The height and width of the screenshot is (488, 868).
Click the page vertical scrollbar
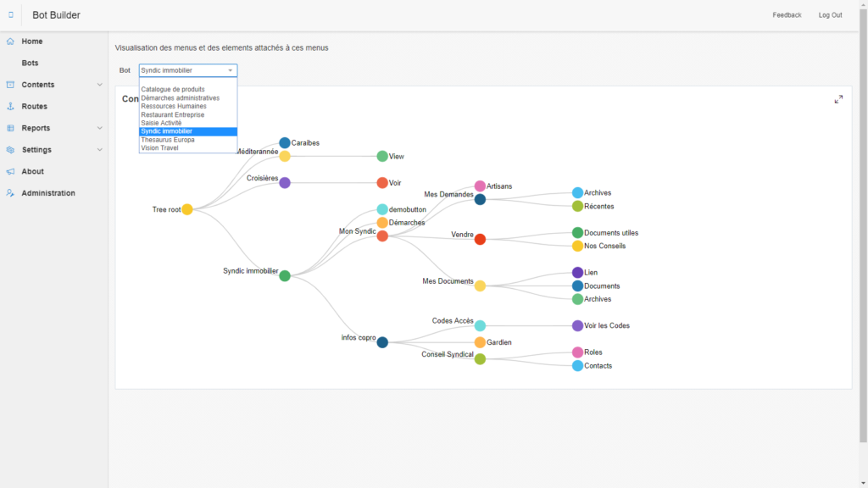tap(863, 225)
